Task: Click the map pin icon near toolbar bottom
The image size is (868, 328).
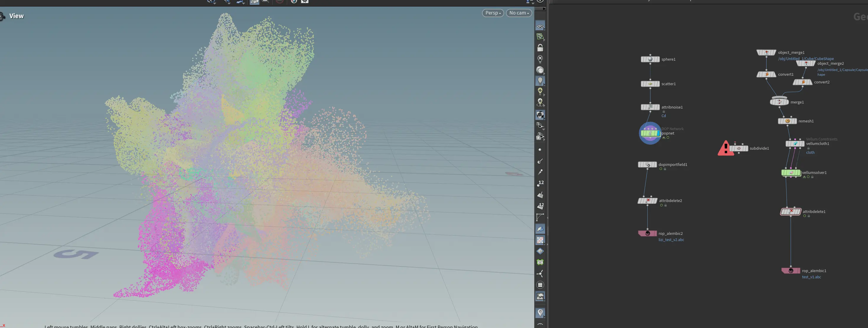Action: tap(540, 313)
